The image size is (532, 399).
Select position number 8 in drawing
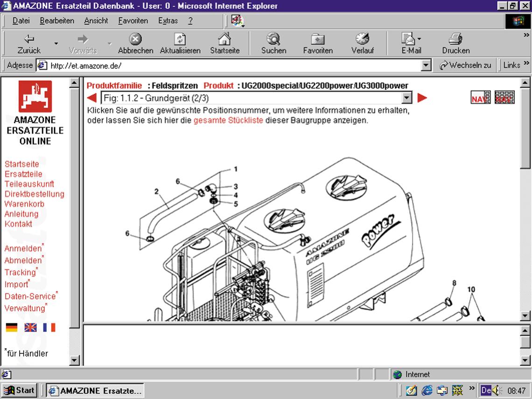(x=454, y=283)
